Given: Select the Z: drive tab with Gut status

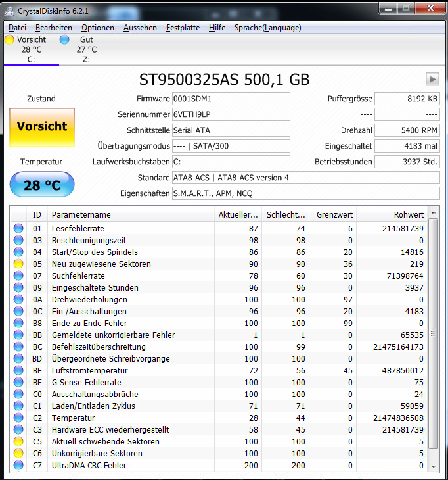Looking at the screenshot, I should point(87,49).
